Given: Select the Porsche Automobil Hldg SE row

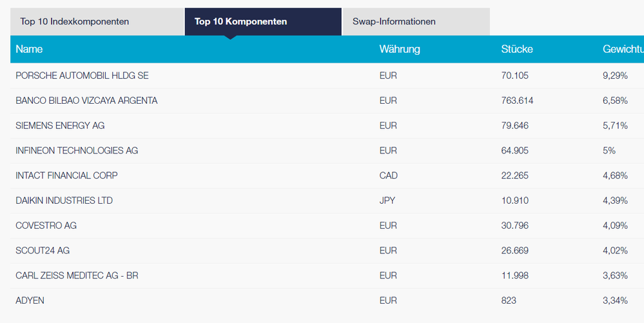Looking at the screenshot, I should (x=82, y=75).
